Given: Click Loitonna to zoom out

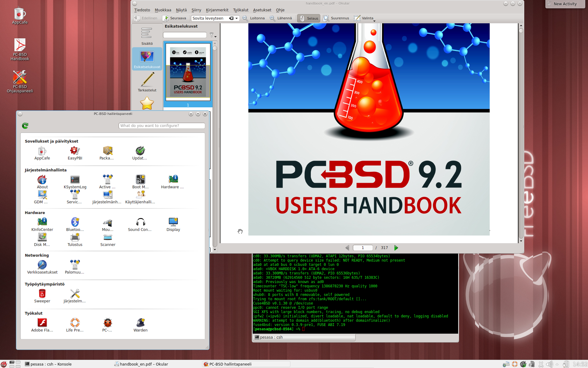Looking at the screenshot, I should coord(254,18).
